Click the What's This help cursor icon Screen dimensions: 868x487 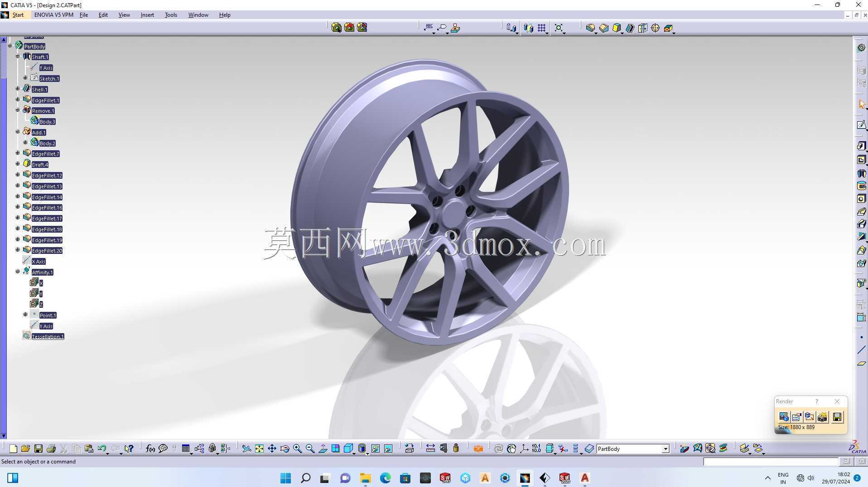click(x=129, y=449)
